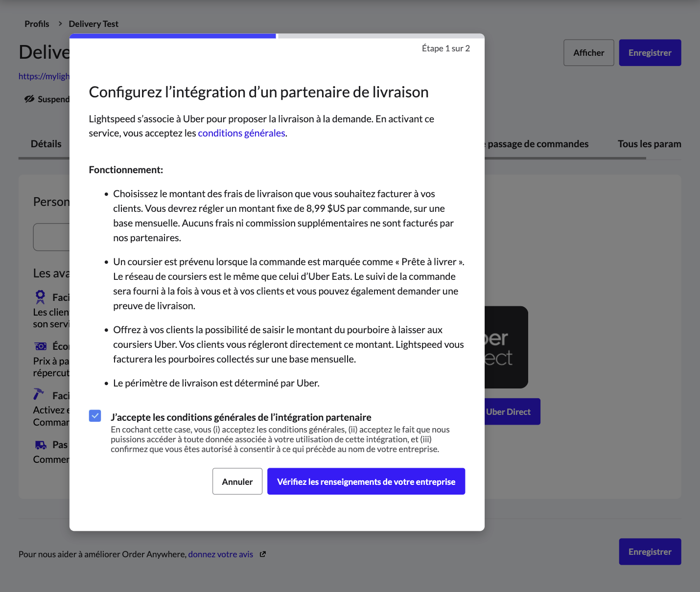The height and width of the screenshot is (592, 700).
Task: Click the Uber Direct button behind the dialog
Action: click(x=512, y=411)
